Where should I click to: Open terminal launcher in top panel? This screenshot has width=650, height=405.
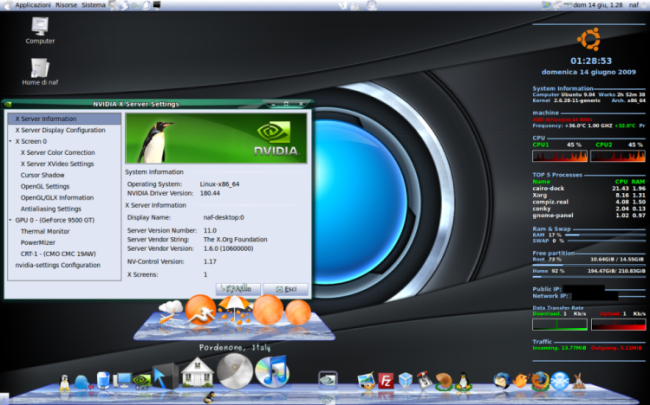tap(157, 5)
